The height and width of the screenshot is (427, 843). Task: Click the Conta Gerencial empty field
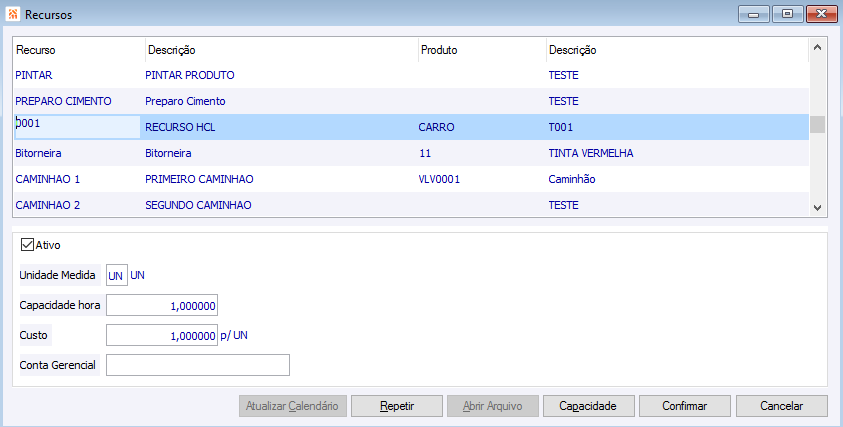(198, 365)
